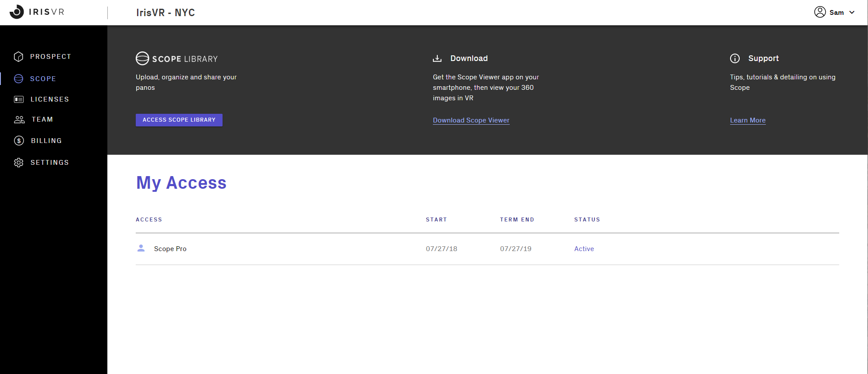Open the Scope menu item
Screen dimensions: 868x374
43,79
